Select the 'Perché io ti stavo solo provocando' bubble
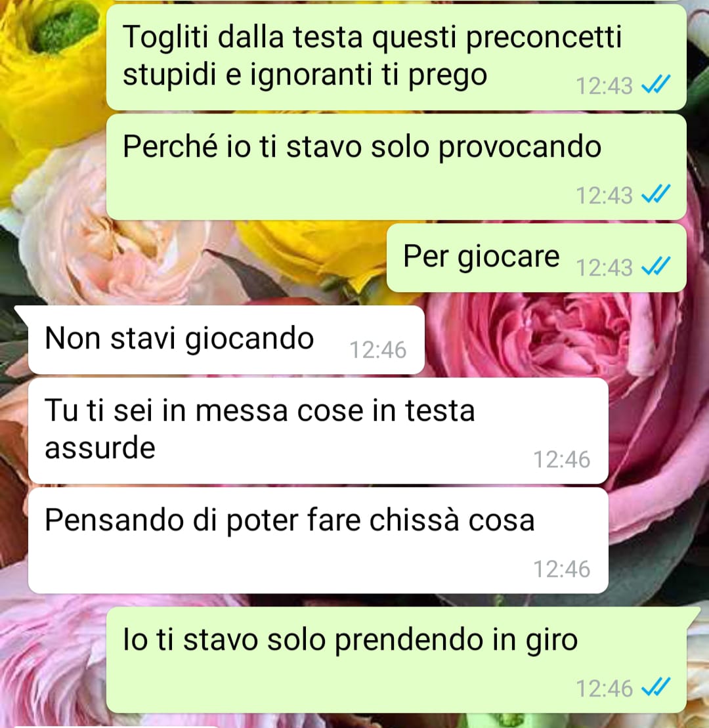 [x=396, y=167]
